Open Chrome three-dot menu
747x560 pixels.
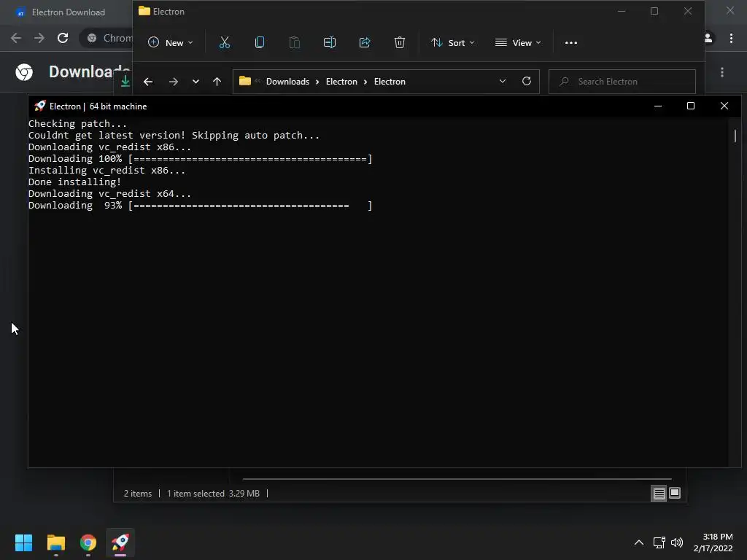[x=731, y=38]
